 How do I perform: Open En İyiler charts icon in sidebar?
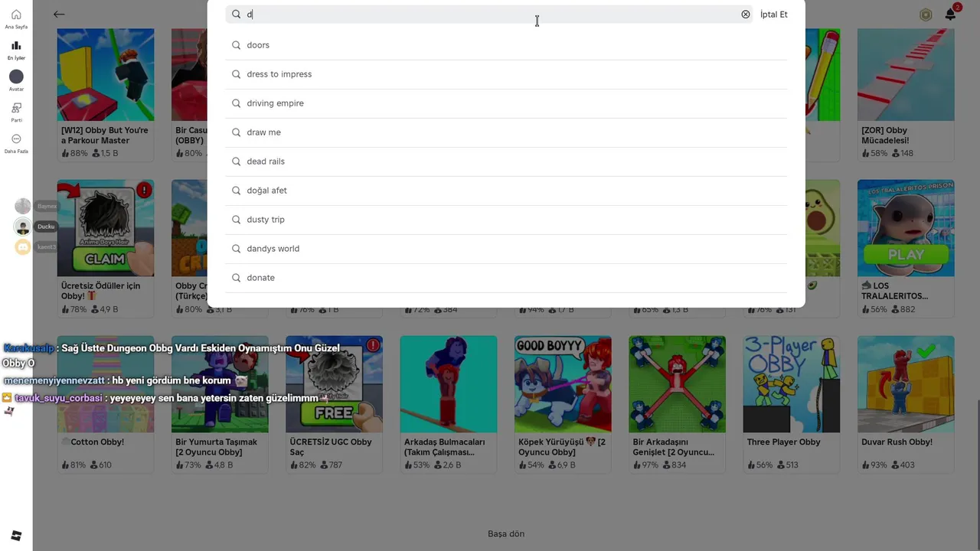coord(16,46)
